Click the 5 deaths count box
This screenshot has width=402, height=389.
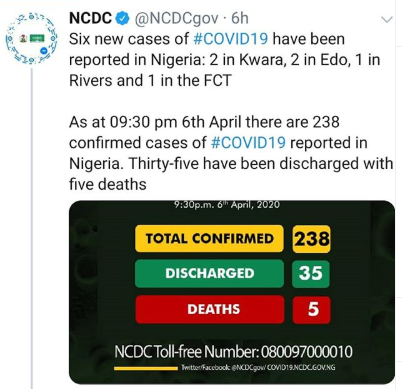(x=312, y=310)
